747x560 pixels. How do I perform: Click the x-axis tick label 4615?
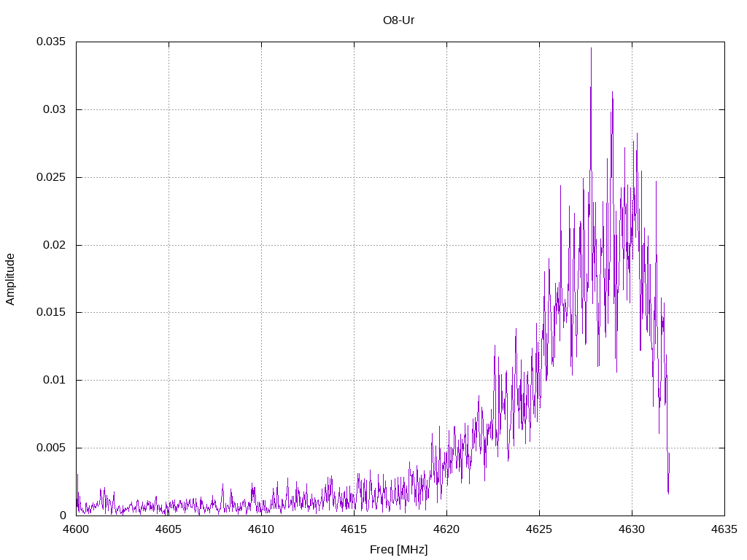click(354, 529)
